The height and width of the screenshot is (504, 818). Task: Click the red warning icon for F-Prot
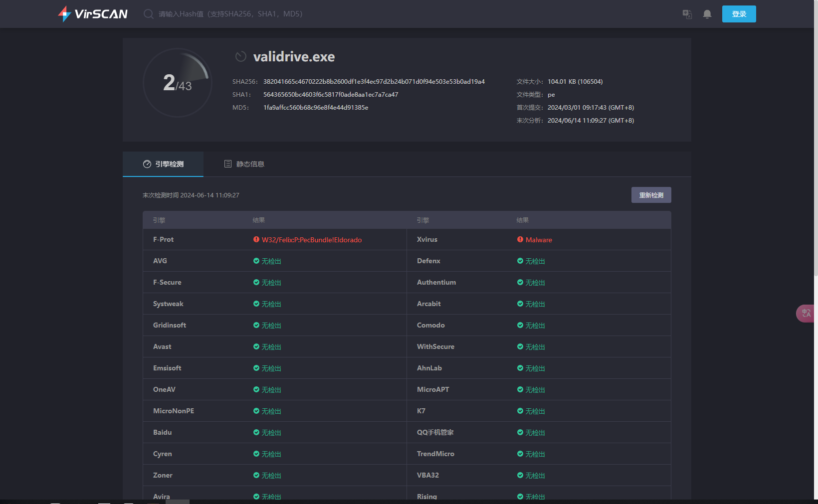256,240
